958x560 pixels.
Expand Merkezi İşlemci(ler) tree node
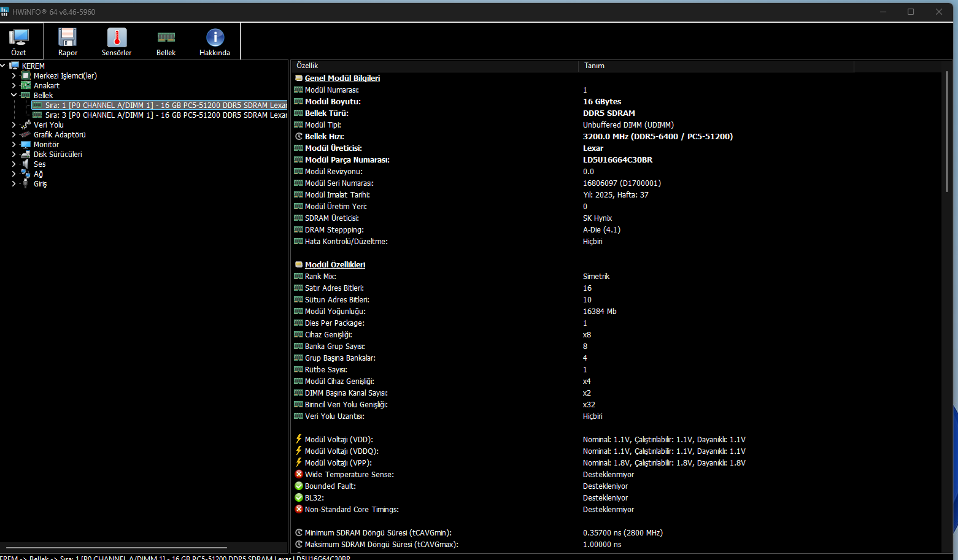14,76
